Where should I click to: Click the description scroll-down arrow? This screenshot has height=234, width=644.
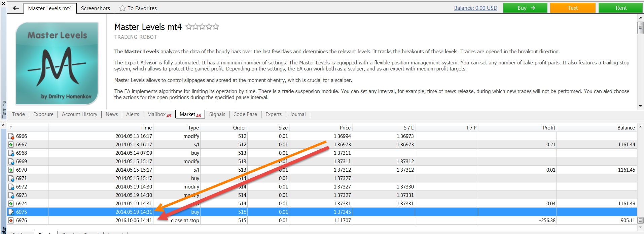pos(640,106)
